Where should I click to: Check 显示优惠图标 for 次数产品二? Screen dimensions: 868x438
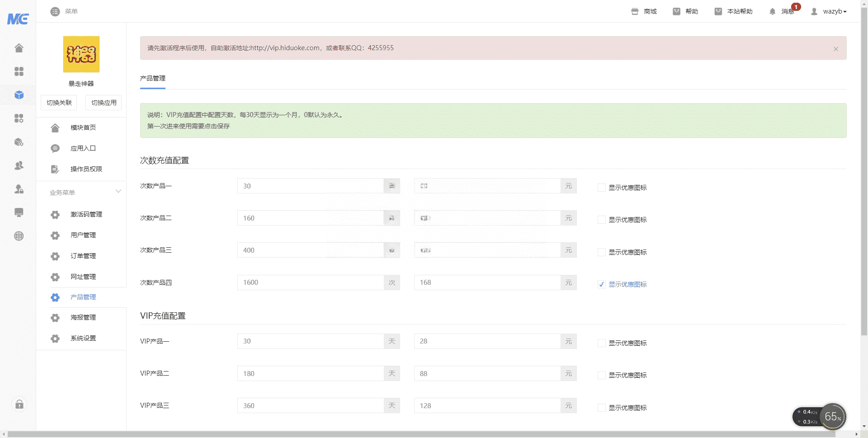click(x=601, y=220)
